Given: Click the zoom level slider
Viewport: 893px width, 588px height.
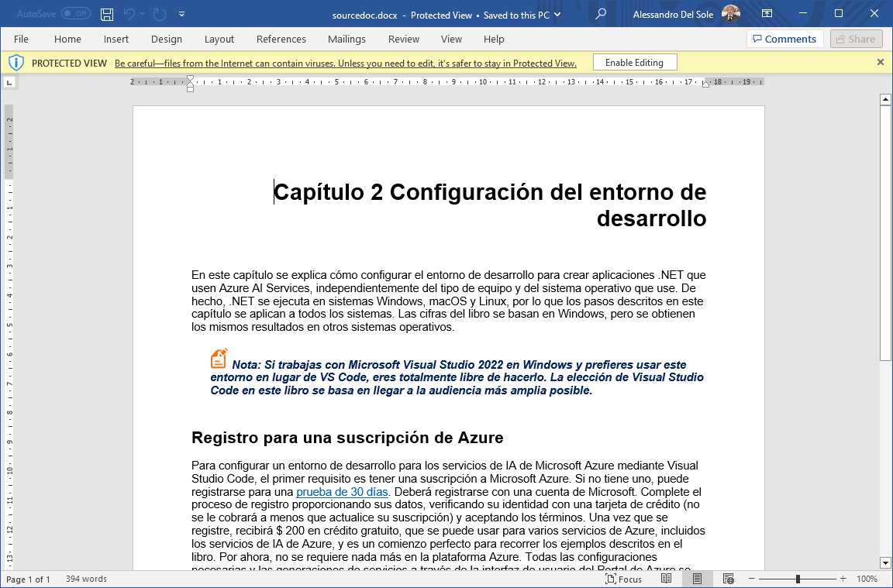Looking at the screenshot, I should tap(798, 579).
